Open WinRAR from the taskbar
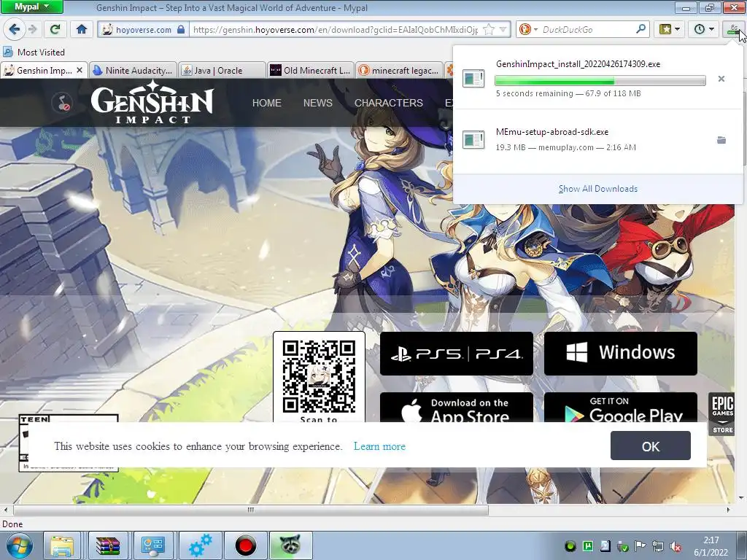This screenshot has width=747, height=560. 108,545
